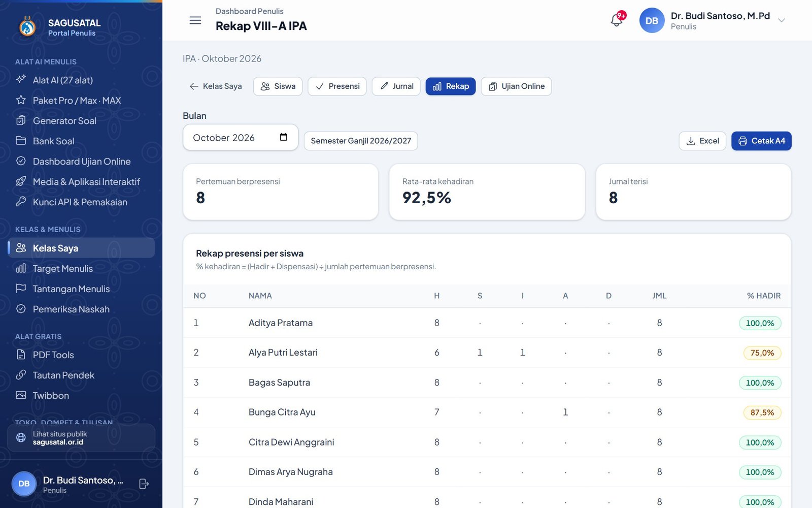Click the October 2026 month field
The width and height of the screenshot is (812, 508).
point(241,137)
